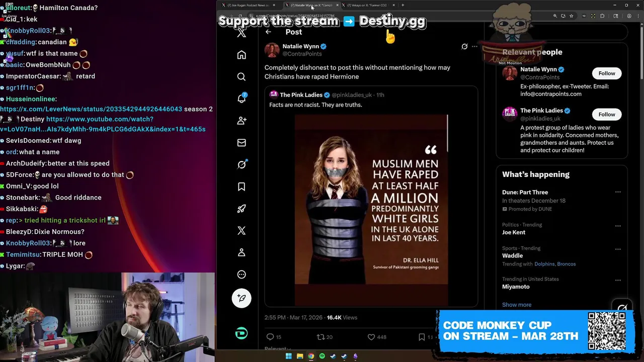Screen dimensions: 644x362
Task: Open the Premium X icon in sidebar
Action: click(242, 230)
